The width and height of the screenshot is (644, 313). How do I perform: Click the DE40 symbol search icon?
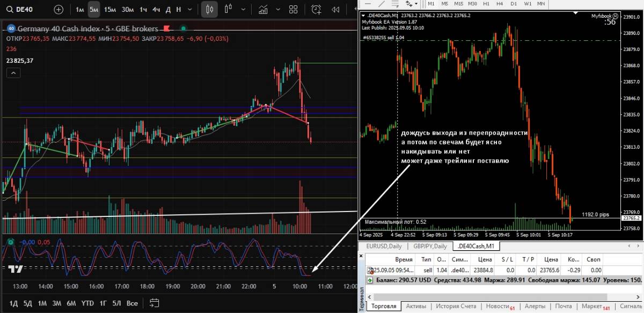(x=10, y=9)
